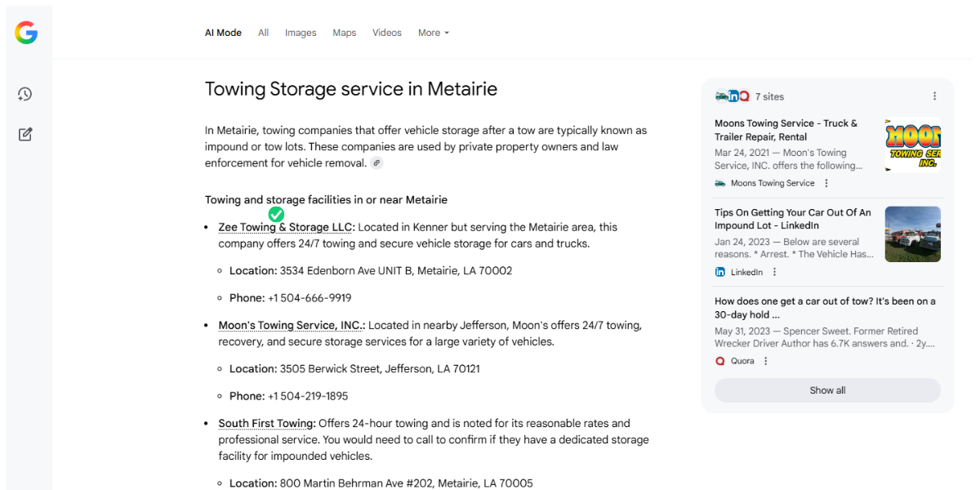Click the Show all button
The image size is (980, 490).
tap(827, 390)
